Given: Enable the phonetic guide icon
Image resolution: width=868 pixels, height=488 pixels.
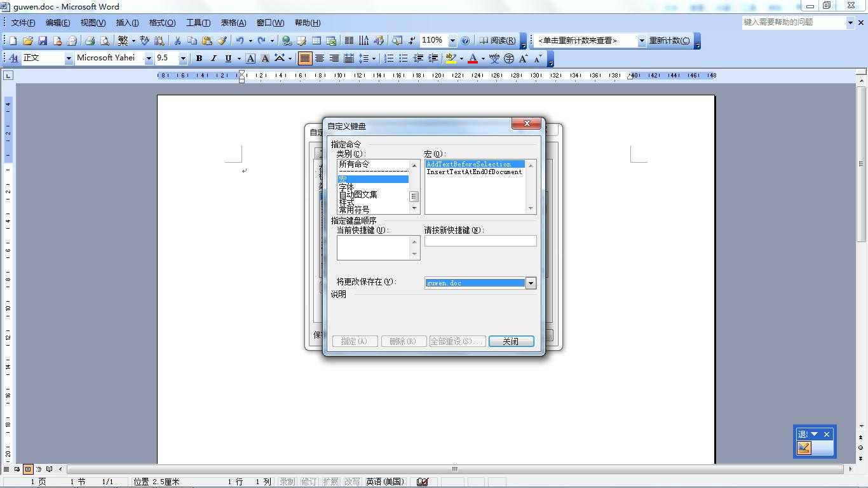Looking at the screenshot, I should point(494,58).
